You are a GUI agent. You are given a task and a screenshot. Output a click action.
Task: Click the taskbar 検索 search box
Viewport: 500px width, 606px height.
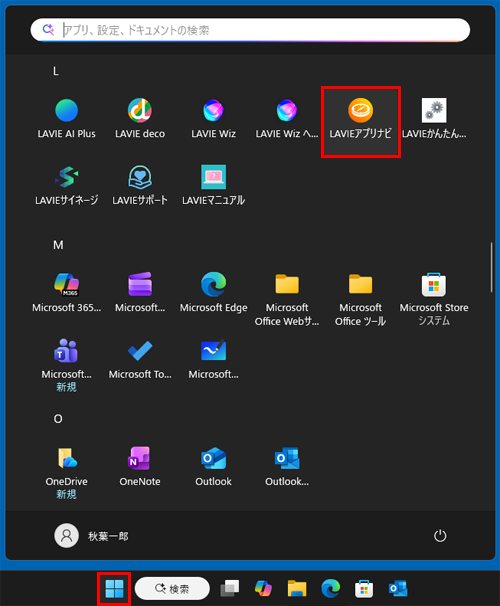(172, 589)
